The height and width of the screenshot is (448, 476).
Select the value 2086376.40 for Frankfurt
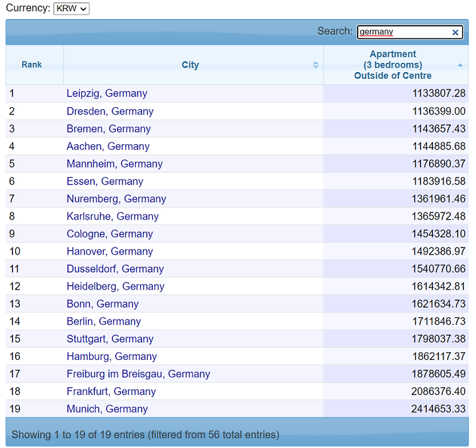(438, 392)
